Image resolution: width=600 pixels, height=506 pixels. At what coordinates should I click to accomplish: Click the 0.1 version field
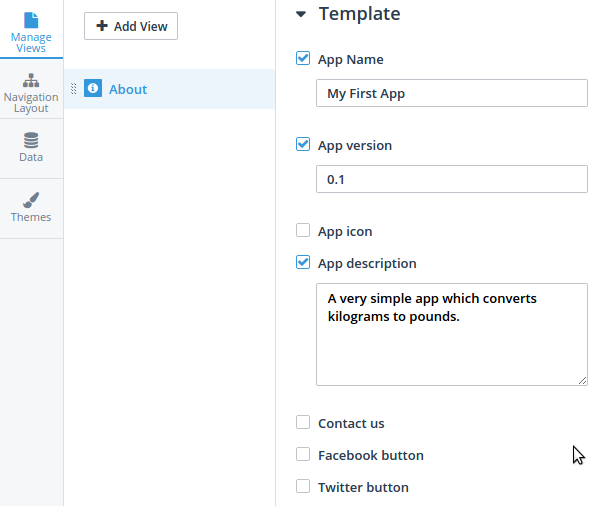(452, 179)
